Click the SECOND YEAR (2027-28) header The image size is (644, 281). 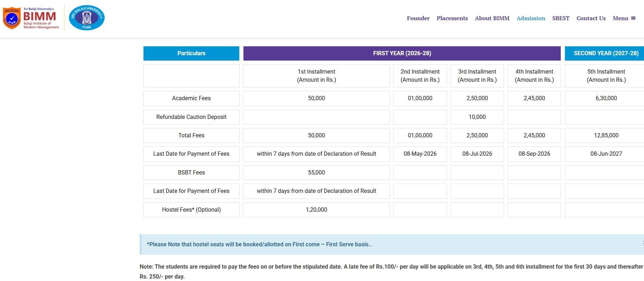(x=606, y=53)
